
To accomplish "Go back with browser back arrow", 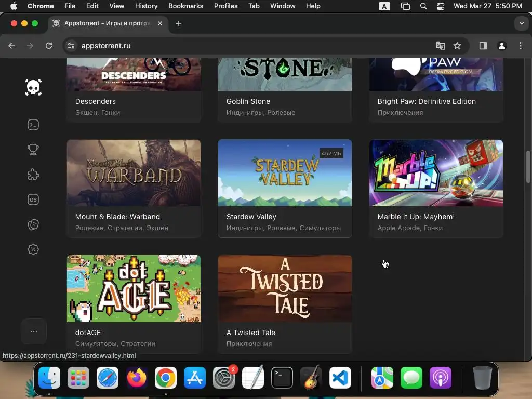I will click(11, 46).
